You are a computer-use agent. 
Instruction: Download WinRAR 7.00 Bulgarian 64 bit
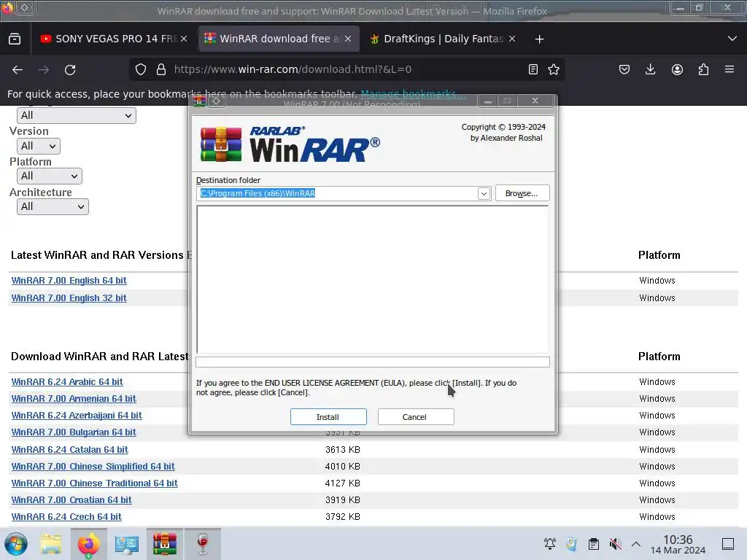74,432
